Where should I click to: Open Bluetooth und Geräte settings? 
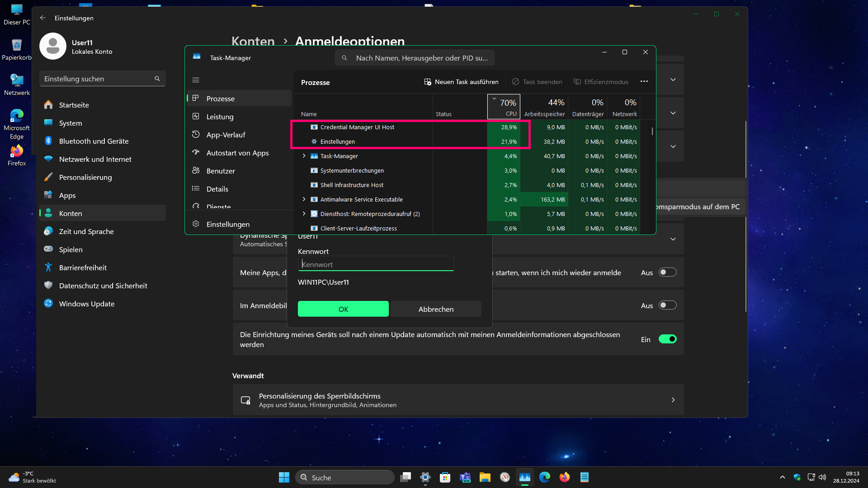tap(94, 141)
